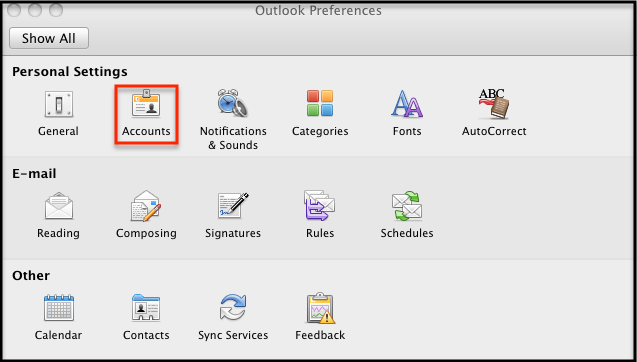Click the Show All button
Screen dimensions: 637x362
pos(49,38)
